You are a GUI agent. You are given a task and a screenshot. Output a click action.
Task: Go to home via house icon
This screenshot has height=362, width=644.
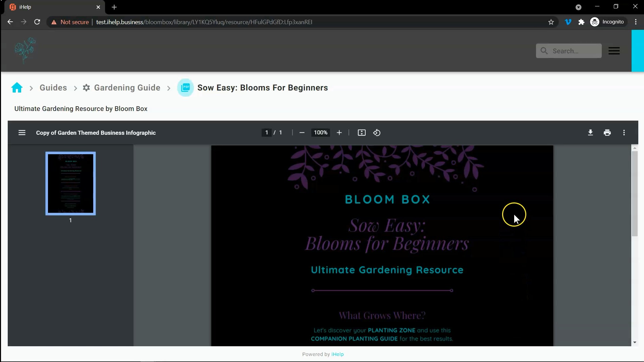[x=17, y=88]
